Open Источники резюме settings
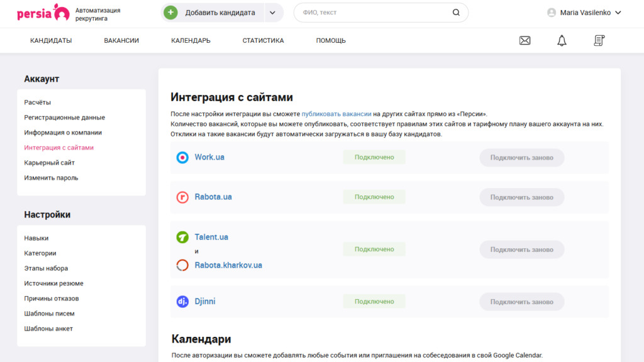The width and height of the screenshot is (644, 362). [53, 283]
